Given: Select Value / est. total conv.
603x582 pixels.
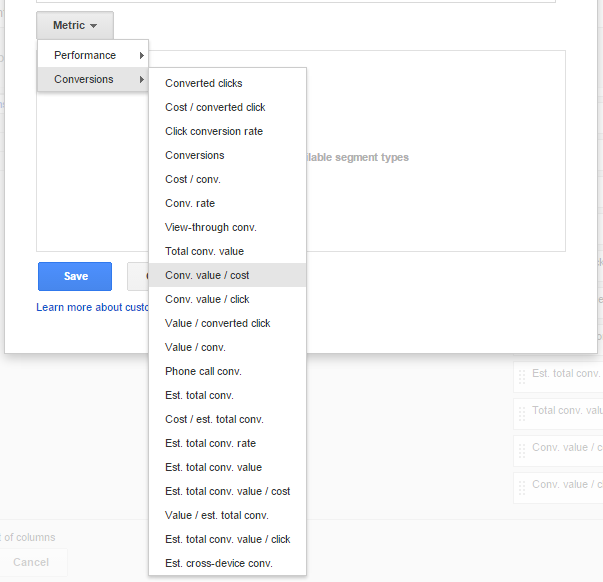Looking at the screenshot, I should click(227, 515).
